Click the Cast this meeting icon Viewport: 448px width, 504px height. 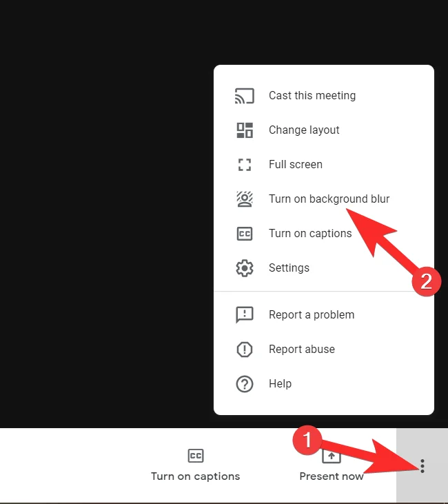[245, 96]
